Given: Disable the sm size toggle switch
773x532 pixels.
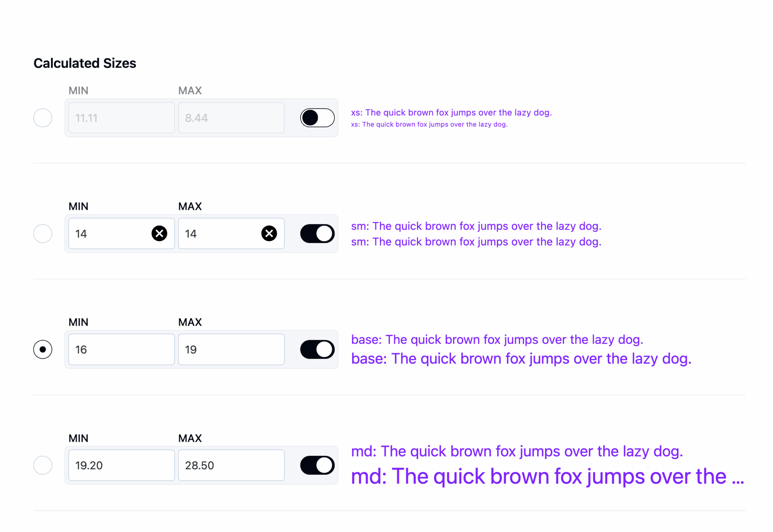Looking at the screenshot, I should click(317, 233).
